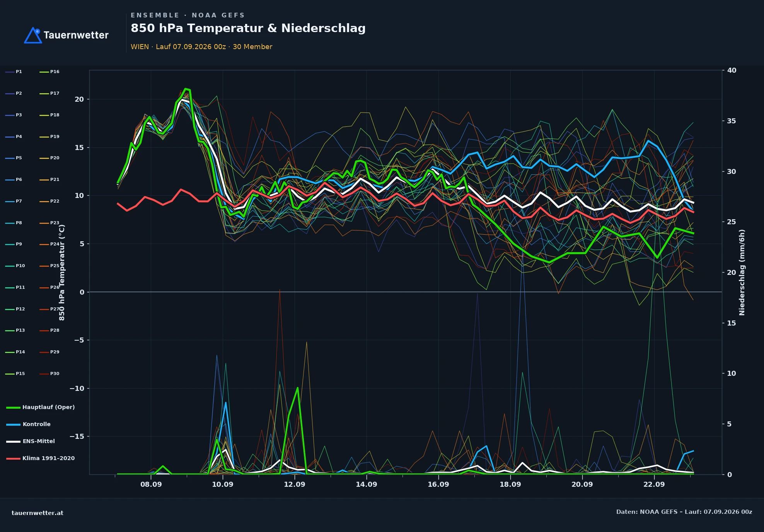Toggle the P17 legend entry
764x532 pixels.
pyautogui.click(x=49, y=94)
